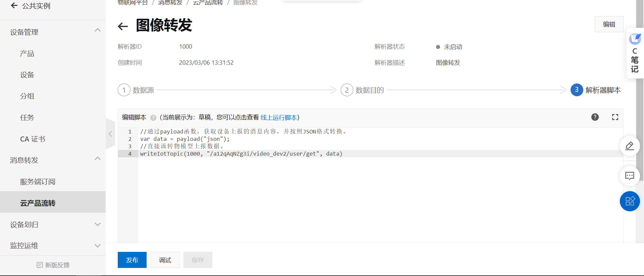The image size is (644, 276).
Task: Expand the script editor to fullscreen
Action: pos(615,117)
